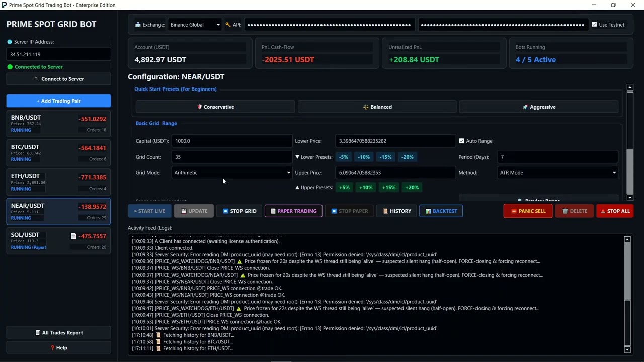Click the Activity Feed scroll-down arrow
The height and width of the screenshot is (362, 644).
(x=627, y=349)
